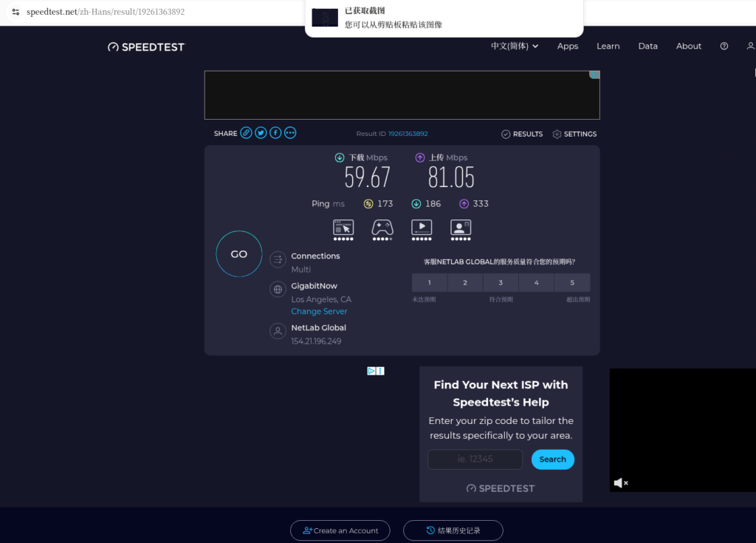
Task: Click the site settings icon in address bar
Action: tap(16, 12)
